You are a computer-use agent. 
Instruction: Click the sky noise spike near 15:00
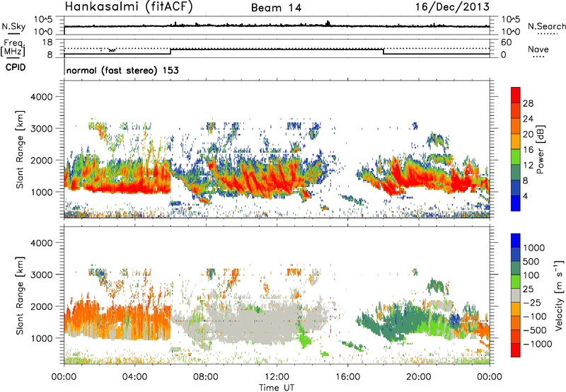tap(328, 23)
